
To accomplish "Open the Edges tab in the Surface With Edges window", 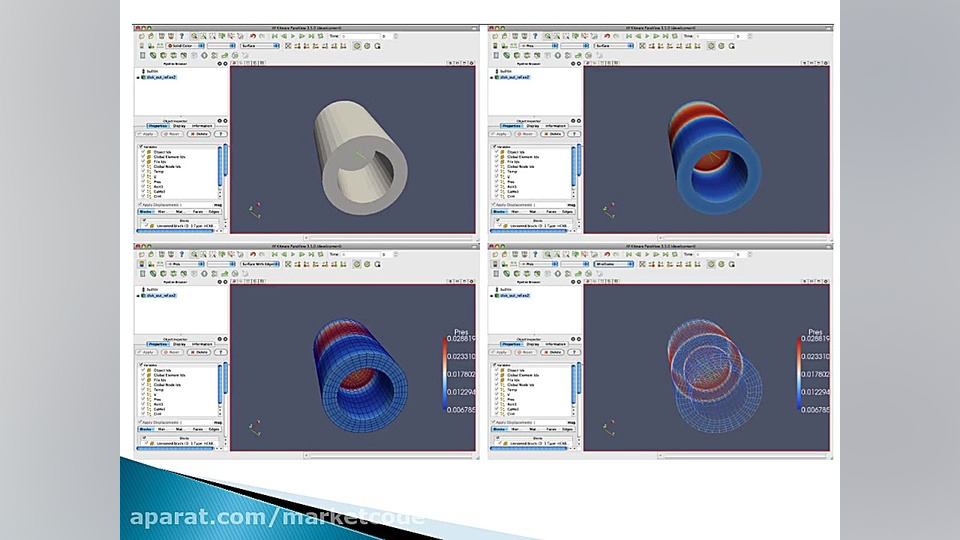I will coord(214,430).
